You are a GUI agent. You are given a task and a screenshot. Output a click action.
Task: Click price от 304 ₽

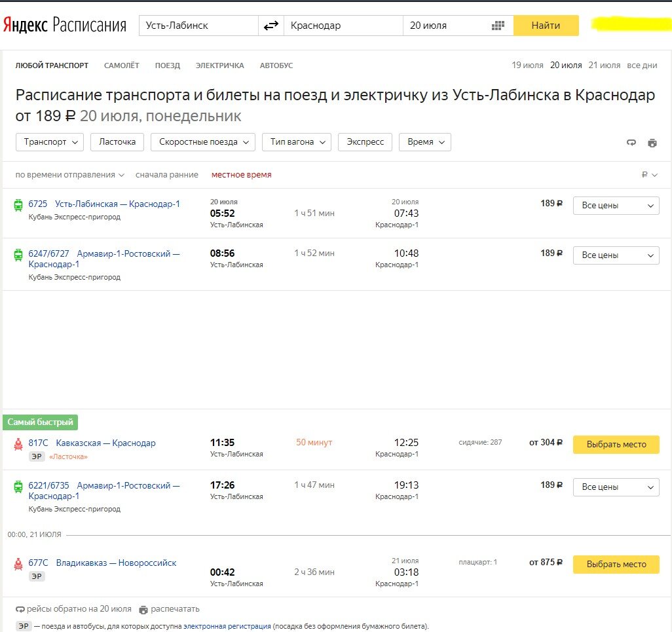(546, 443)
